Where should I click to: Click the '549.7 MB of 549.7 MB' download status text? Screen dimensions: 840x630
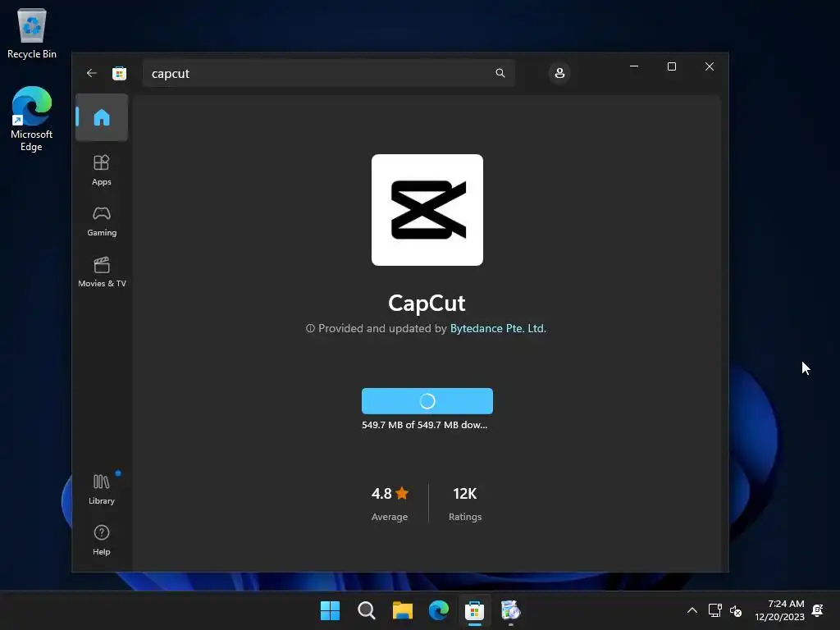tap(424, 425)
